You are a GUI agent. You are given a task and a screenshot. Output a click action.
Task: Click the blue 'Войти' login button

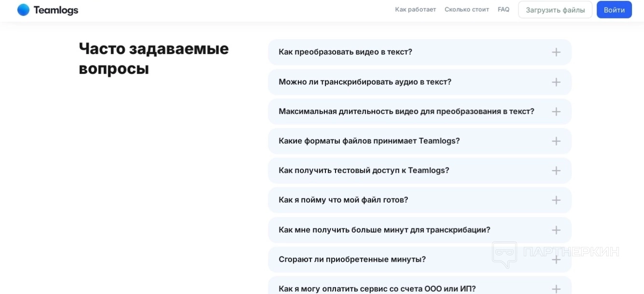[614, 10]
